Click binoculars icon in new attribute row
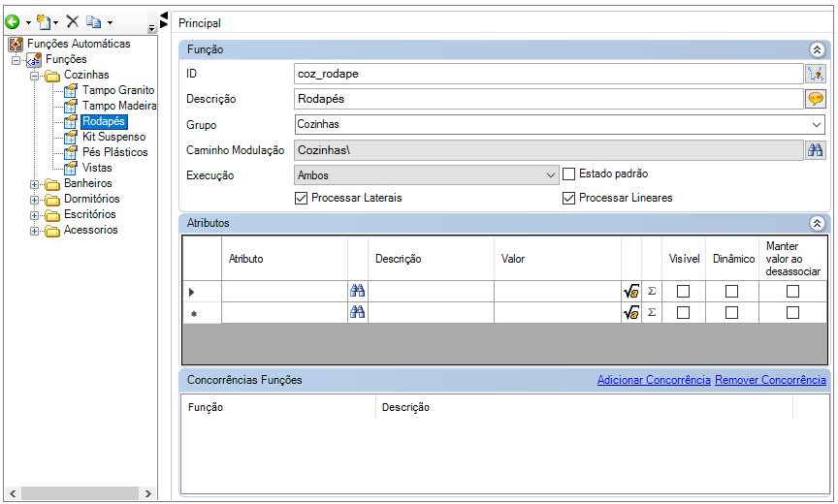Viewport: 838px width, 504px height. point(358,312)
